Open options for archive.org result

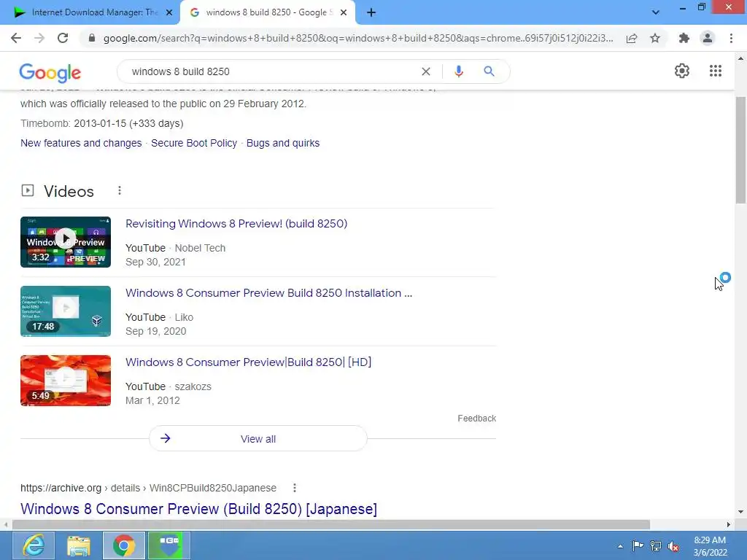pos(295,488)
